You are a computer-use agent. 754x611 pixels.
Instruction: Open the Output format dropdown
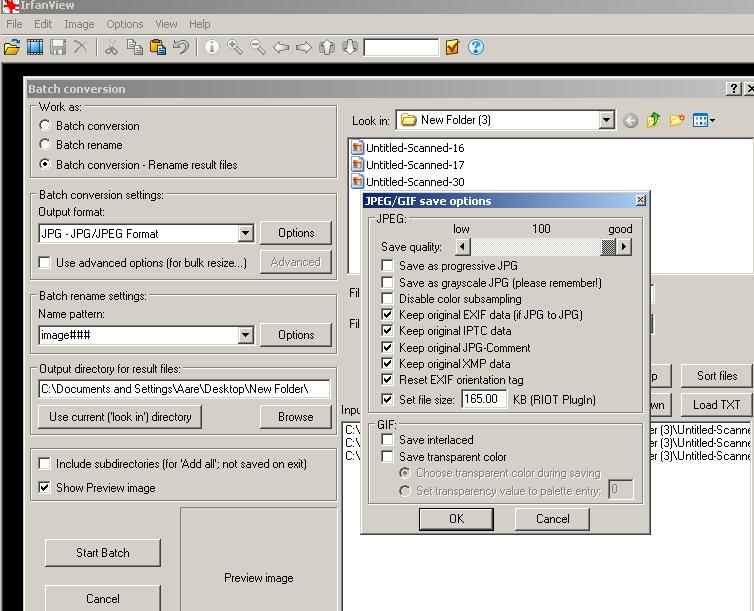coord(246,234)
